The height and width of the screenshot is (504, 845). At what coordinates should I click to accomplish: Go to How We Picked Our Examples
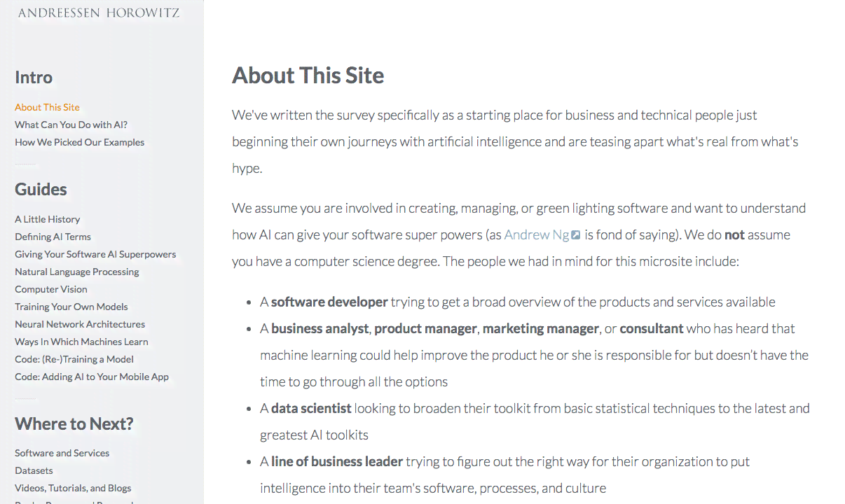(x=80, y=142)
